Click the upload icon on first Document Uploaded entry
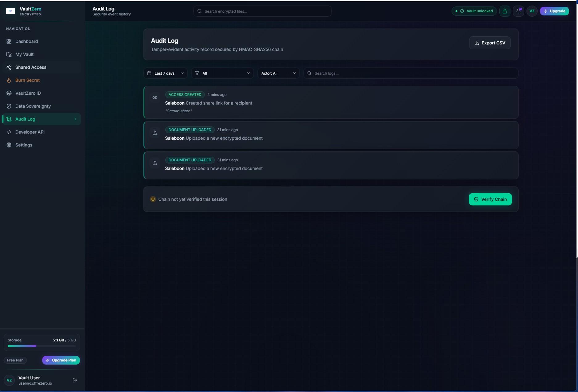This screenshot has width=578, height=392. (x=155, y=133)
